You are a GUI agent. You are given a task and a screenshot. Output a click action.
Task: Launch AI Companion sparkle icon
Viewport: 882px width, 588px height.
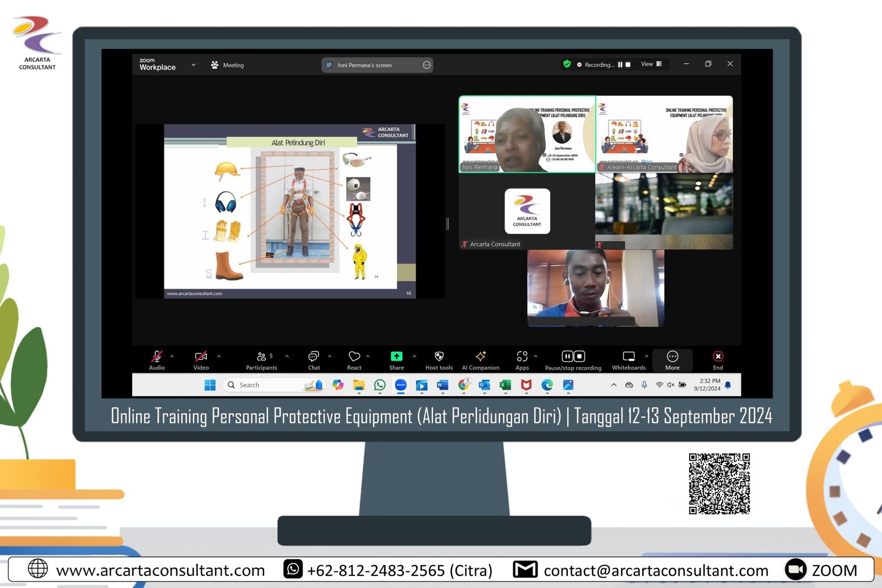481,357
